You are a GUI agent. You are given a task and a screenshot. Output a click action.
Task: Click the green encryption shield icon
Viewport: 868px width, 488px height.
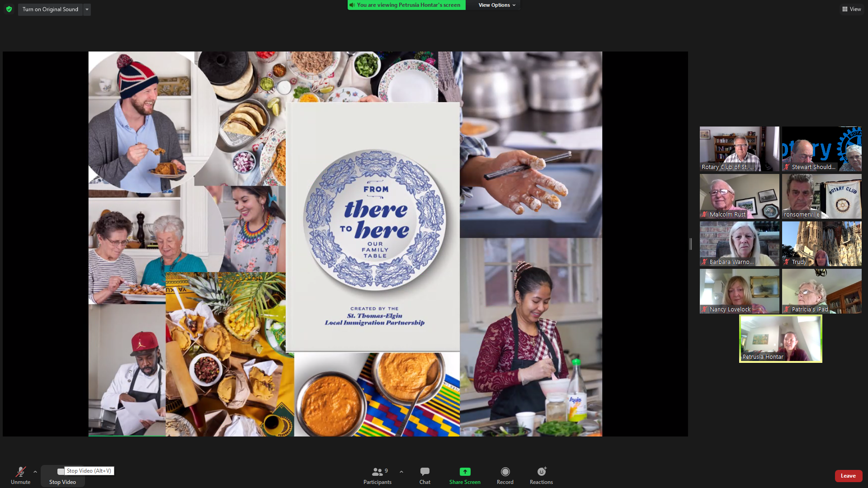(x=9, y=9)
